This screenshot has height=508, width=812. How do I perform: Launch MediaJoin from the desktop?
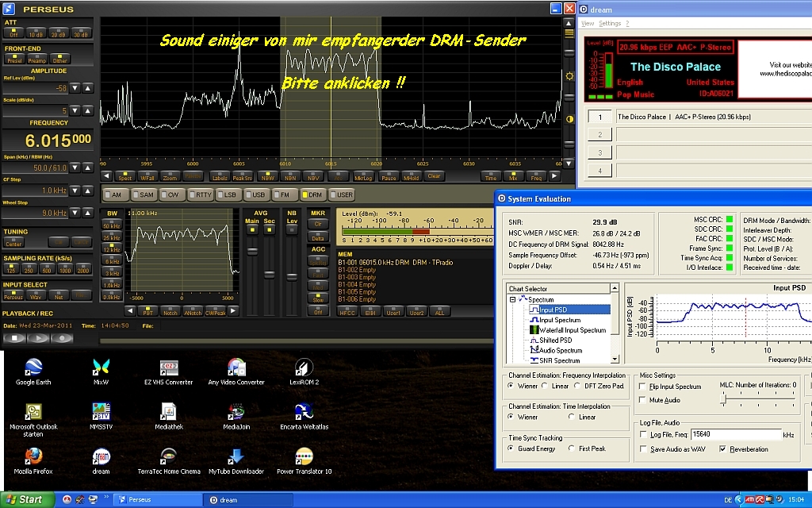pyautogui.click(x=236, y=416)
